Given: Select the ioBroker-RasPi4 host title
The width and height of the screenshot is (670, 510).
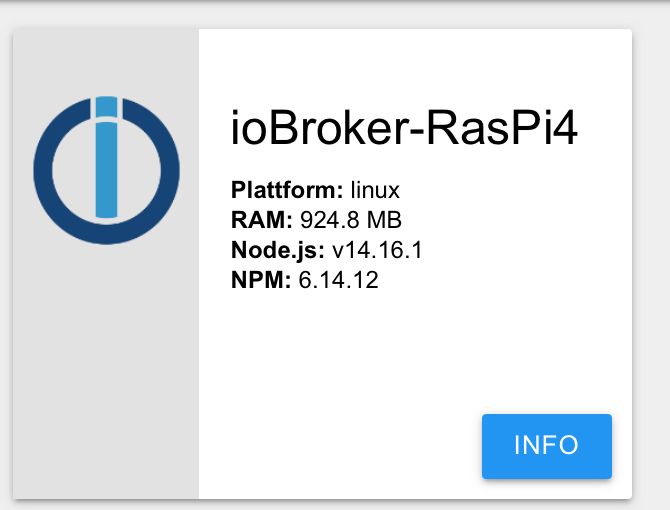Looking at the screenshot, I should 404,128.
